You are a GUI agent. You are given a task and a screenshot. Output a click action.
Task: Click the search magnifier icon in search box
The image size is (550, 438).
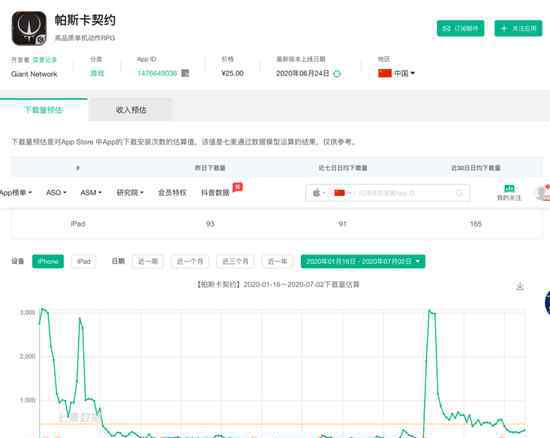pyautogui.click(x=459, y=193)
